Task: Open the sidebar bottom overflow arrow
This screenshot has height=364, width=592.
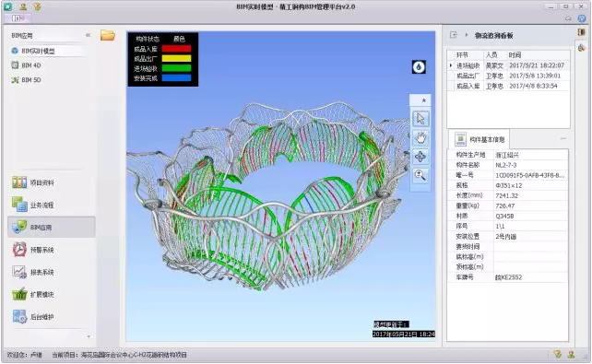Action: coord(89,336)
